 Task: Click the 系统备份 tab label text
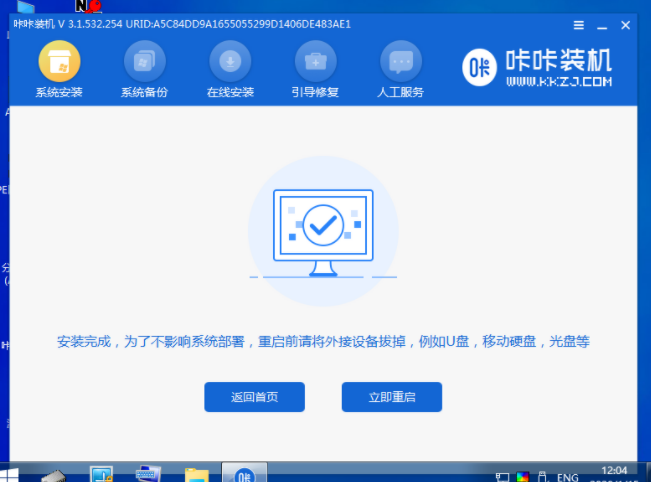(145, 93)
